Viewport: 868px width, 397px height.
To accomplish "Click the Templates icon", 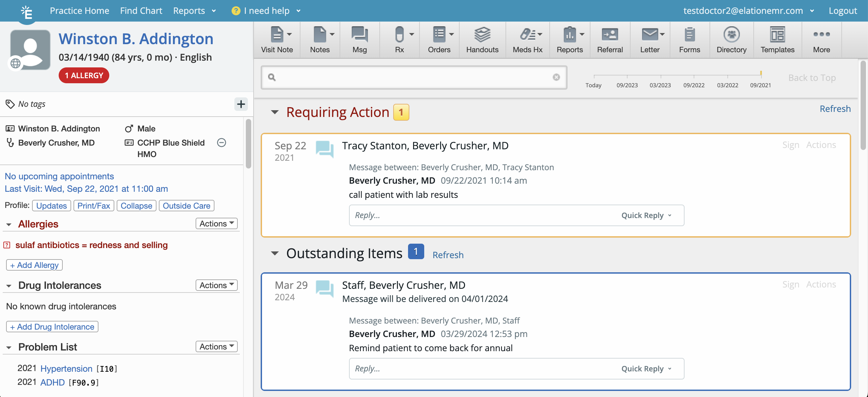I will pyautogui.click(x=777, y=39).
